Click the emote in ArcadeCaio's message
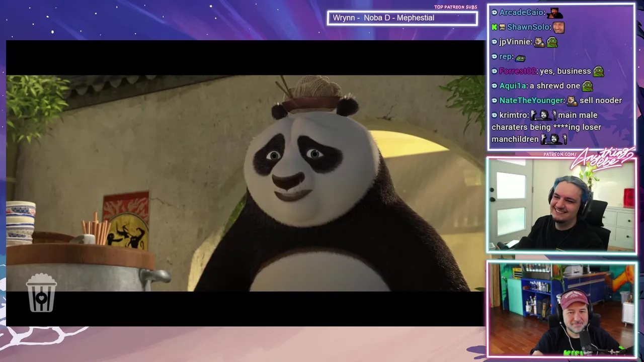644x362 pixels. [x=554, y=13]
